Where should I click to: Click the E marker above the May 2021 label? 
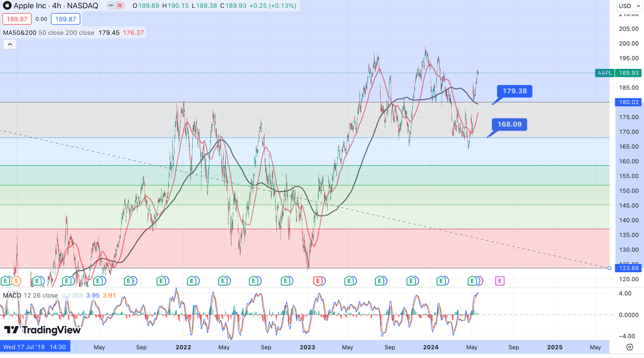(98, 281)
